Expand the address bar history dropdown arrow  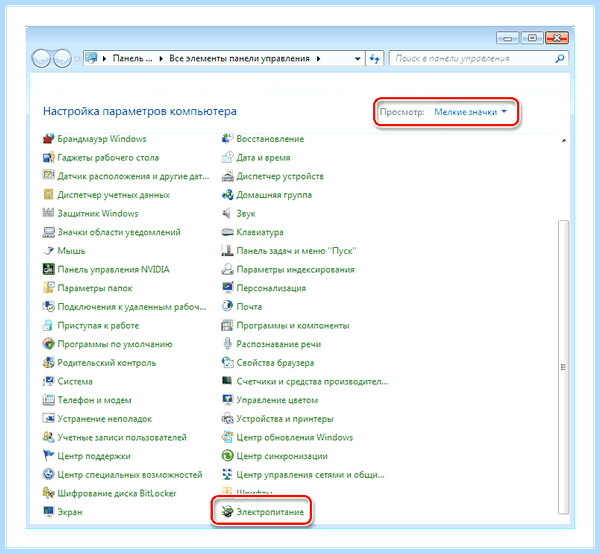pyautogui.click(x=357, y=59)
